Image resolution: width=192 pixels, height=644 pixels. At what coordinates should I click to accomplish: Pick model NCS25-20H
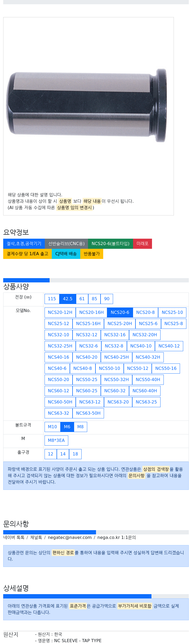pyautogui.click(x=120, y=324)
